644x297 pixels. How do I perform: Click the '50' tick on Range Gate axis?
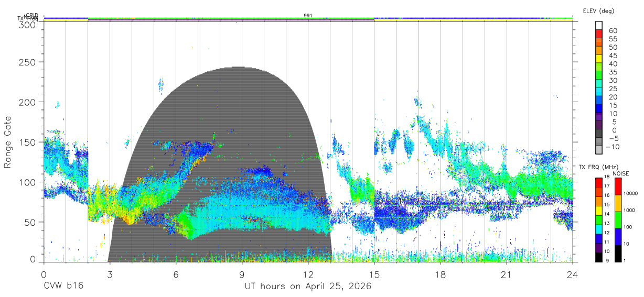point(29,222)
